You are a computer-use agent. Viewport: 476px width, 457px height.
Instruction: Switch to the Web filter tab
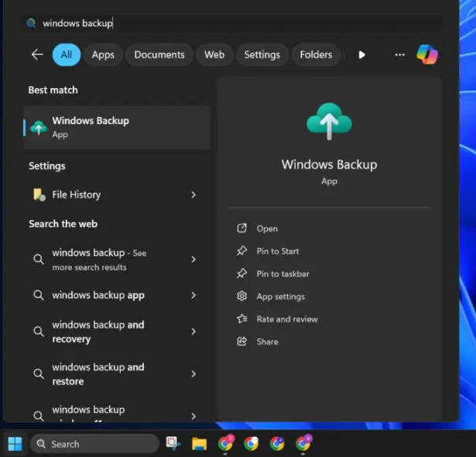point(214,55)
